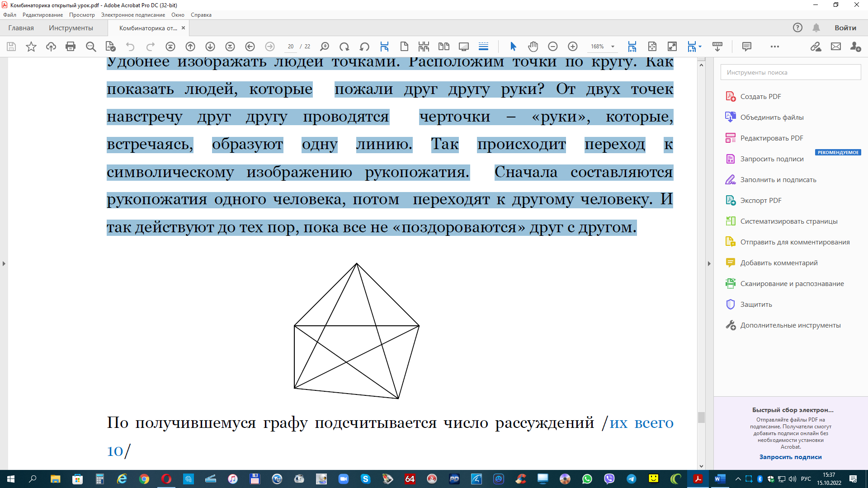The height and width of the screenshot is (488, 868).
Task: Open the 168% zoom level dropdown
Action: coord(613,47)
